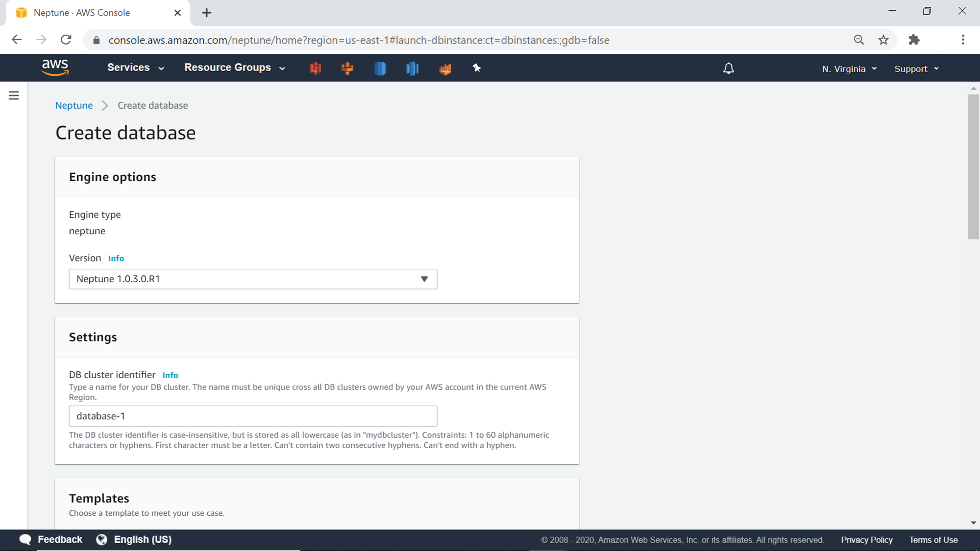
Task: Click the orange Glue shortcut icon
Action: 347,68
